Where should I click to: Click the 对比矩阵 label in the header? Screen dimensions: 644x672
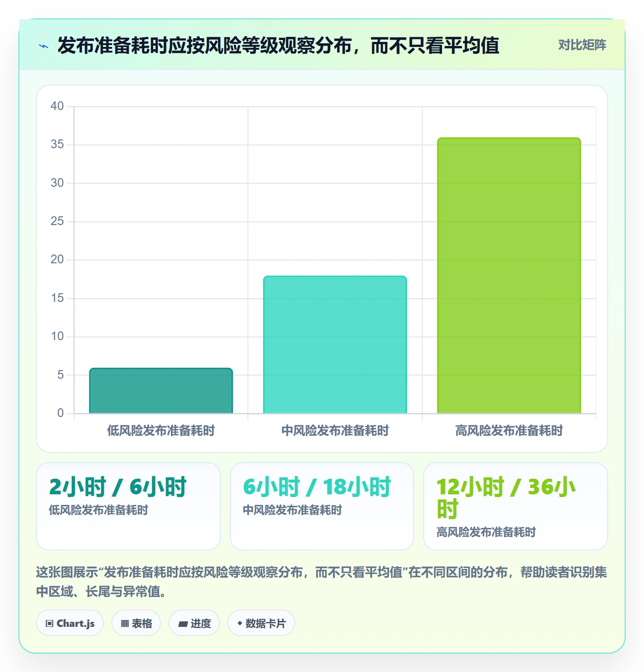[x=582, y=45]
